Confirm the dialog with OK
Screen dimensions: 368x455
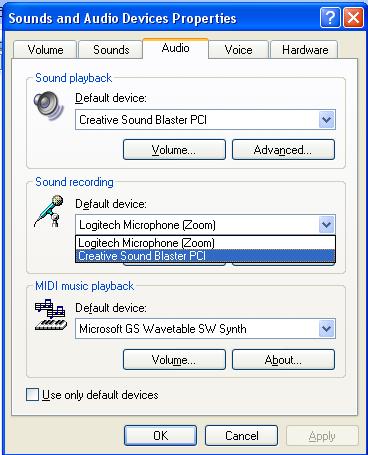160,435
